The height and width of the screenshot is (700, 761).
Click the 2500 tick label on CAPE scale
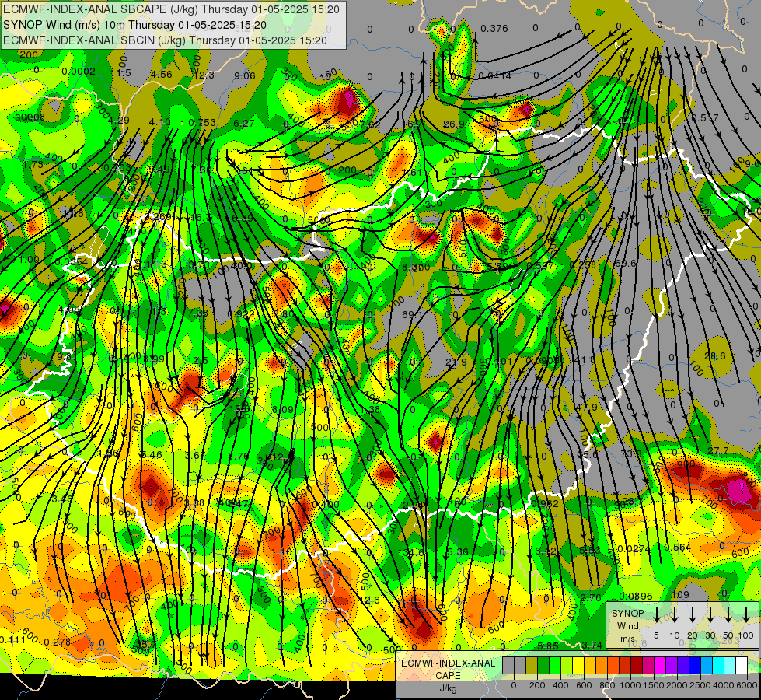tap(700, 685)
